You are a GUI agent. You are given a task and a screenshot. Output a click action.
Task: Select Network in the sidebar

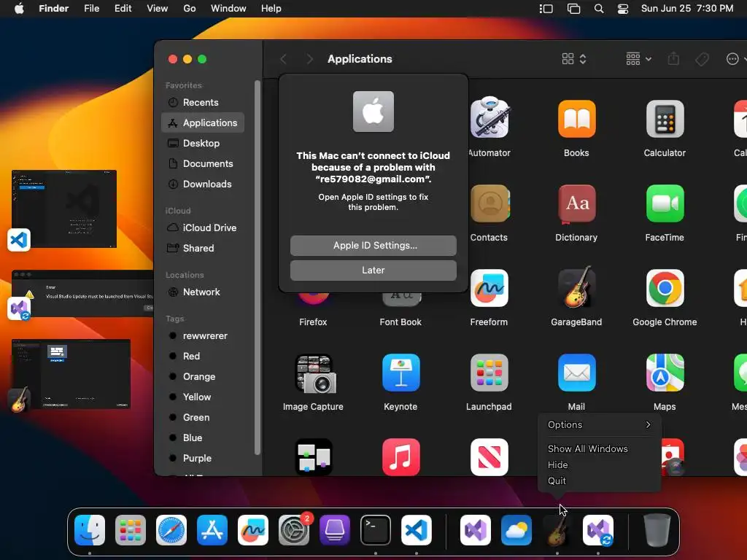pos(203,292)
